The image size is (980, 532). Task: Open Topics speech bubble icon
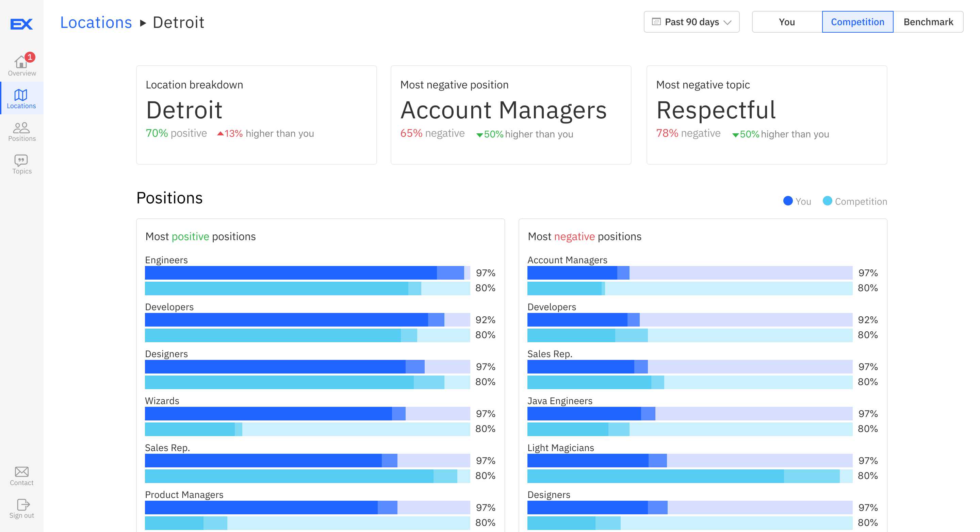click(x=21, y=161)
